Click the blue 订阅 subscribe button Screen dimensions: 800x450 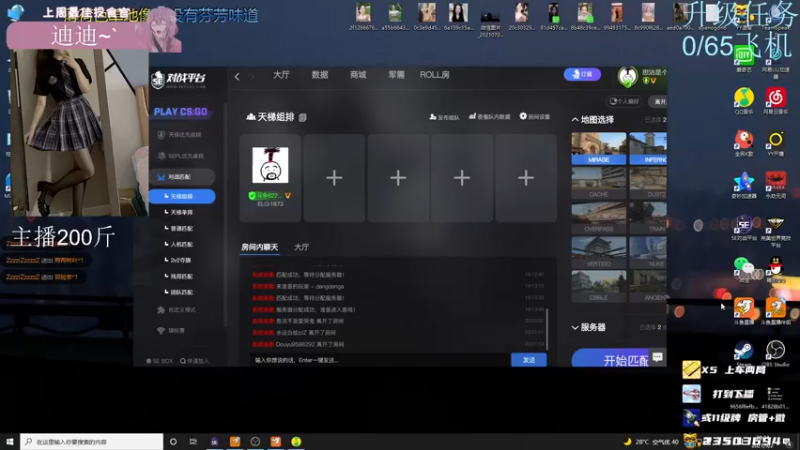click(582, 74)
